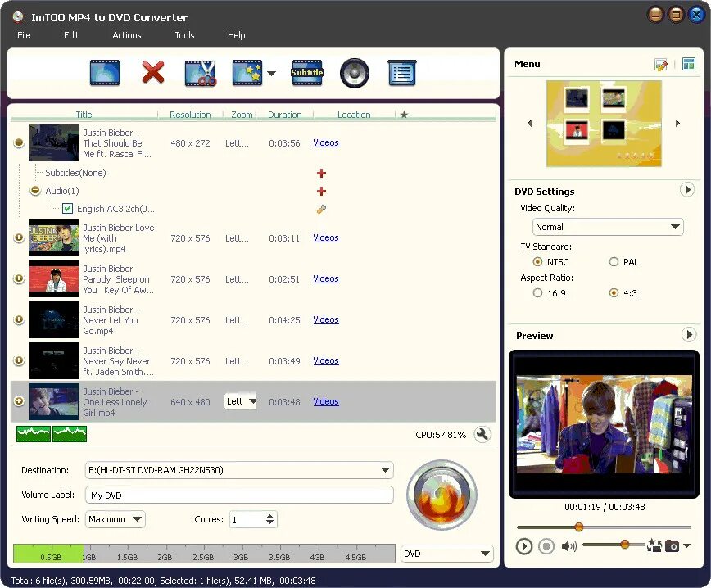Image resolution: width=711 pixels, height=588 pixels.
Task: Click the list view toolbar icon
Action: coord(402,73)
